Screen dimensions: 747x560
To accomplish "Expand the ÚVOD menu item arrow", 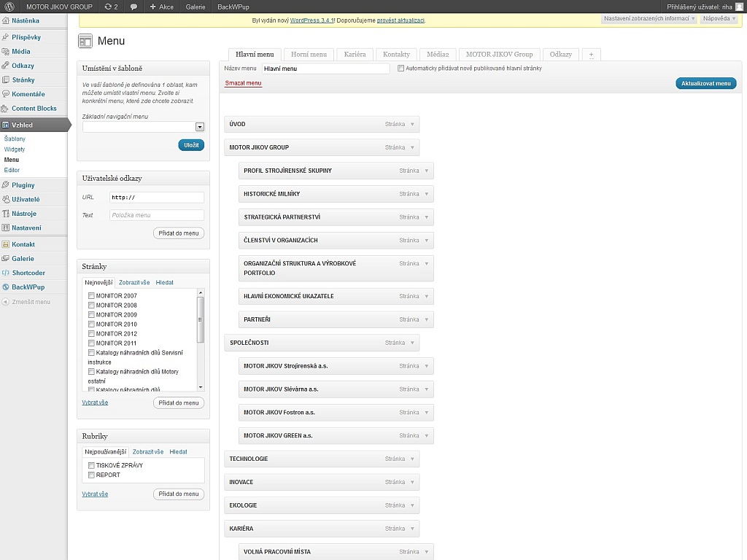I will [x=411, y=125].
